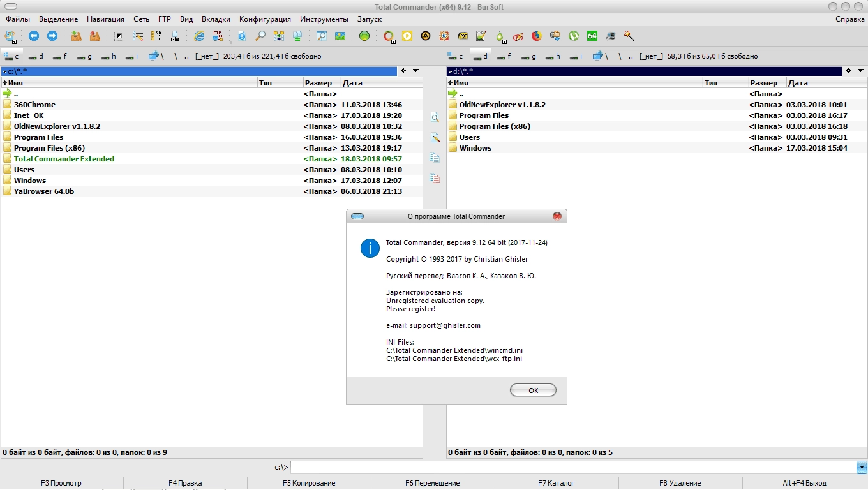Click the Unpack files toolbar icon
This screenshot has height=490, width=868.
pos(95,36)
